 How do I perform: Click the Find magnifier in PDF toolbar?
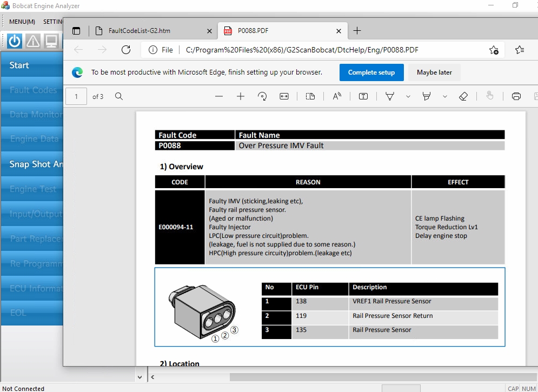119,96
